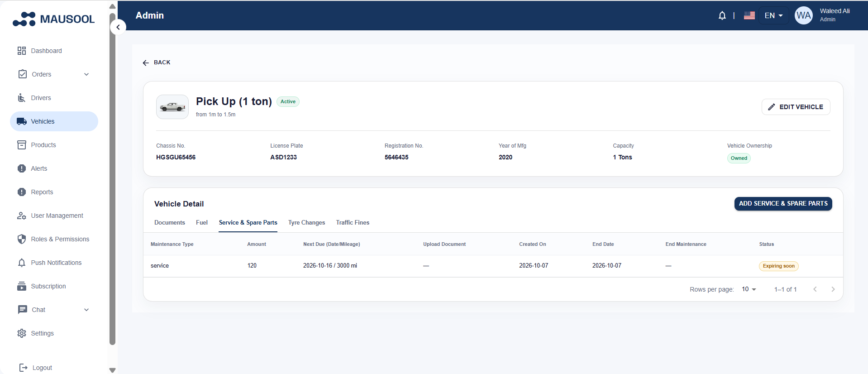Click the Dashboard grid icon
The width and height of the screenshot is (868, 374).
pos(22,51)
